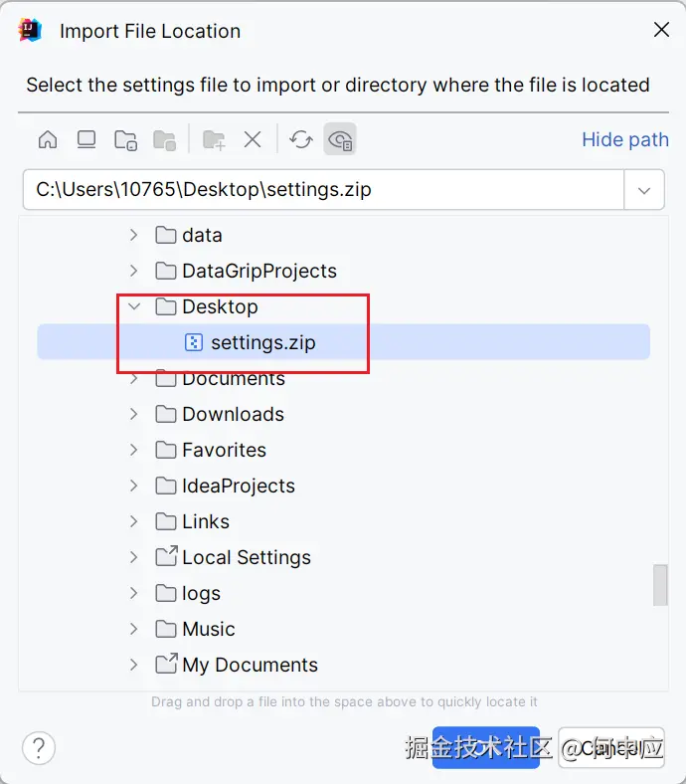Click the Cancel button
Screen dimensions: 686x784
(611, 747)
